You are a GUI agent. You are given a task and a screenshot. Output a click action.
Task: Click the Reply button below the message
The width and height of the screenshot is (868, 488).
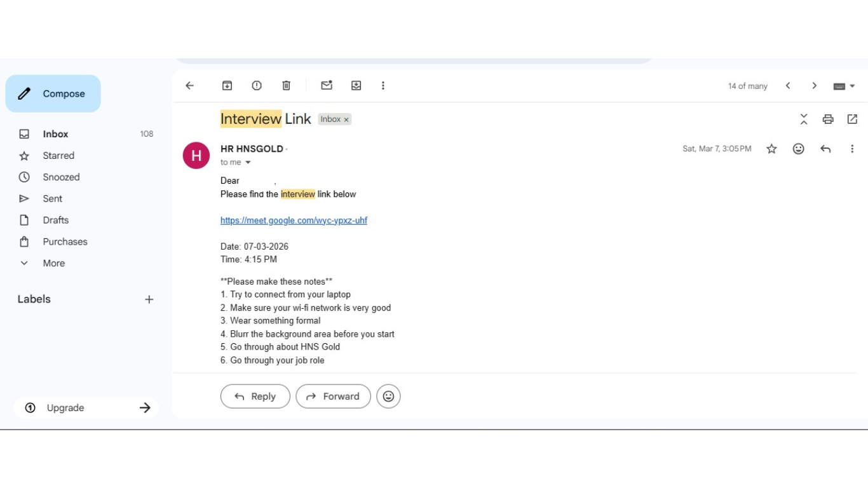coord(255,396)
